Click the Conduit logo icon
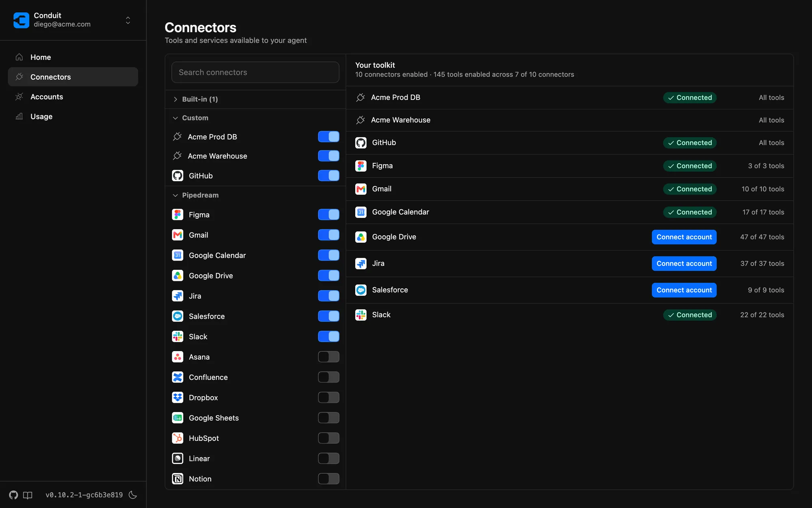 21,20
